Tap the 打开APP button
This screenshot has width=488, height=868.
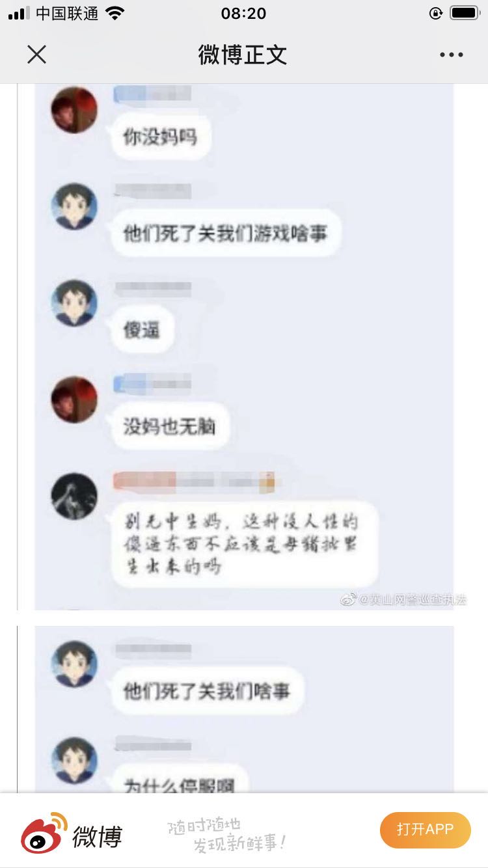(425, 830)
